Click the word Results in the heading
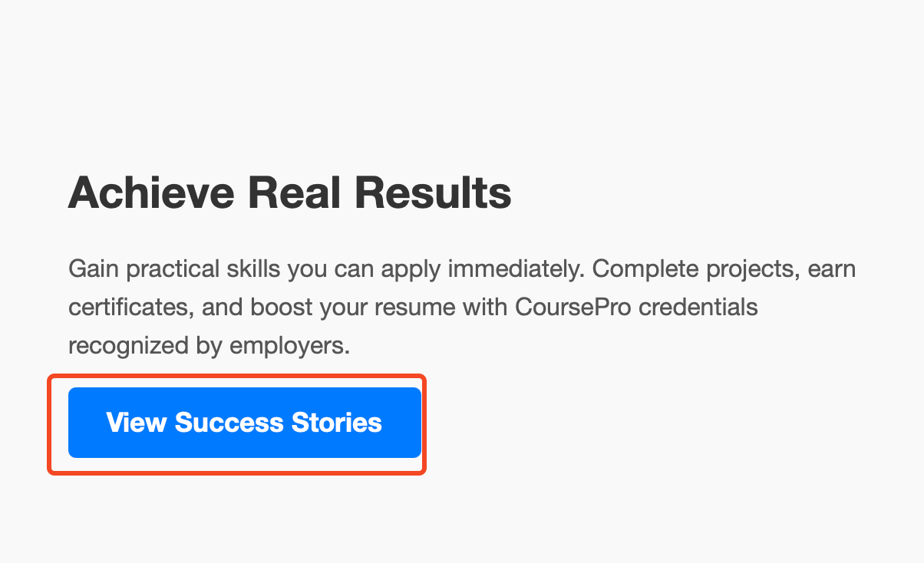The width and height of the screenshot is (924, 563). tap(433, 193)
